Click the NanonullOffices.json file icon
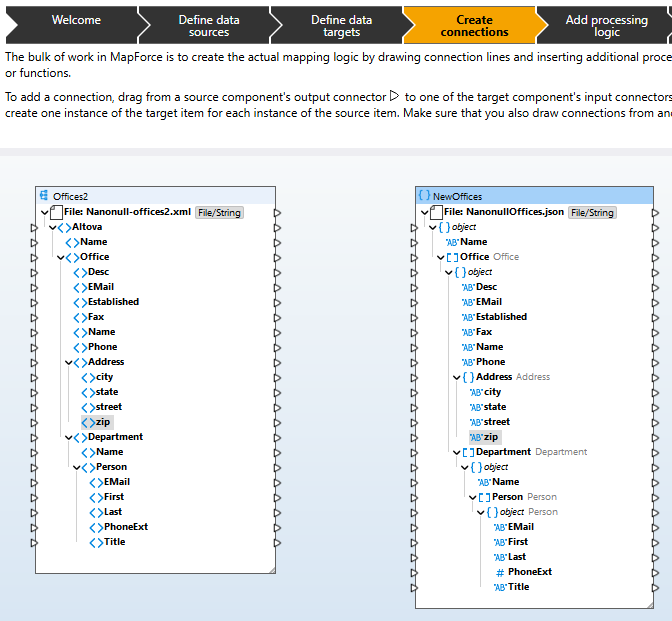672x621 pixels. [x=435, y=212]
